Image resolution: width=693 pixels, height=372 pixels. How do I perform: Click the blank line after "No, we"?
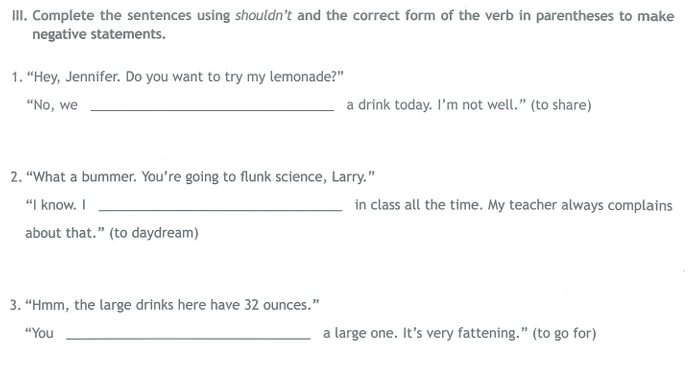click(x=212, y=110)
